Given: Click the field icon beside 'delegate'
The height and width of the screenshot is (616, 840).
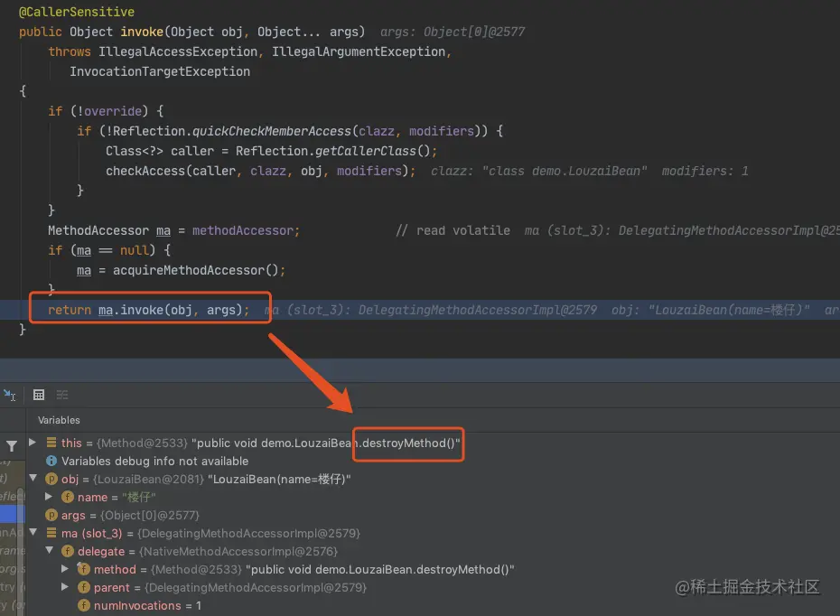Looking at the screenshot, I should click(x=68, y=551).
